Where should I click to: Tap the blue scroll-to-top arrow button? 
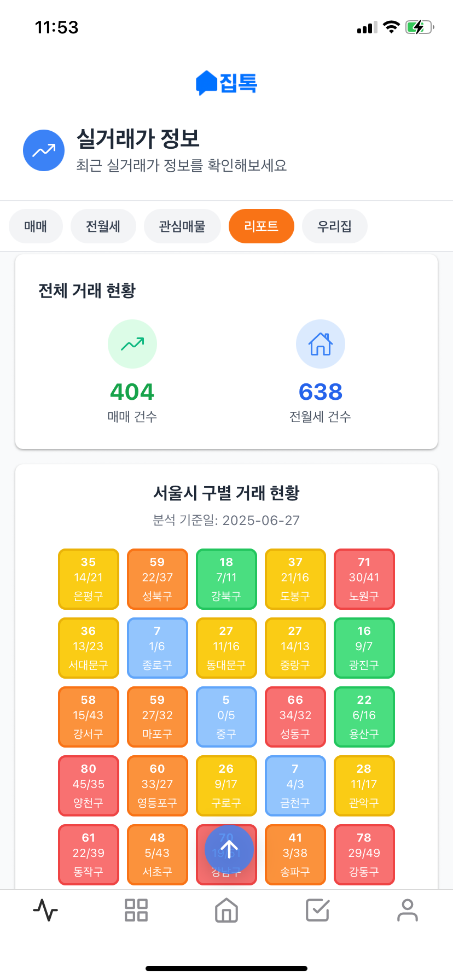point(229,849)
